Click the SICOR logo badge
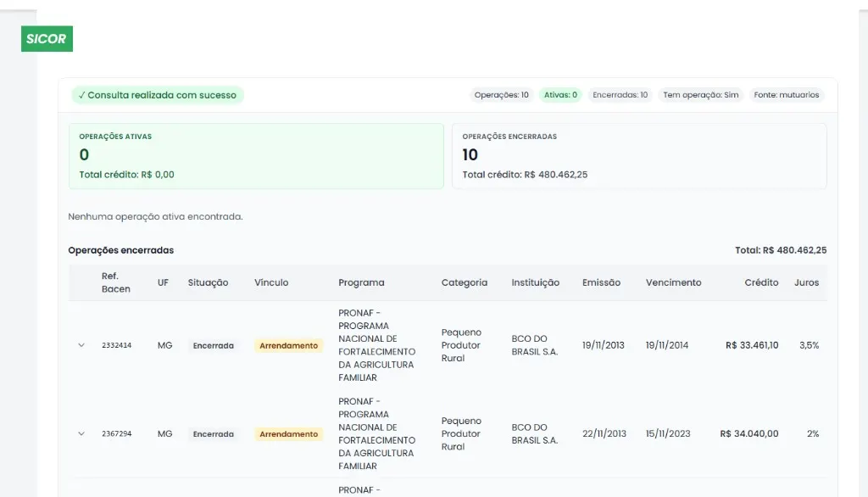This screenshot has width=868, height=497. pos(47,39)
